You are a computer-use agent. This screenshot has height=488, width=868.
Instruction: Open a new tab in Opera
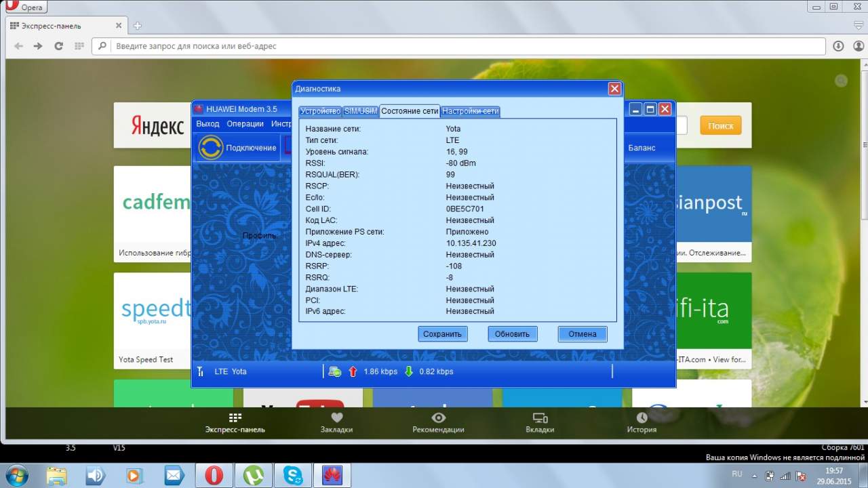click(x=138, y=26)
